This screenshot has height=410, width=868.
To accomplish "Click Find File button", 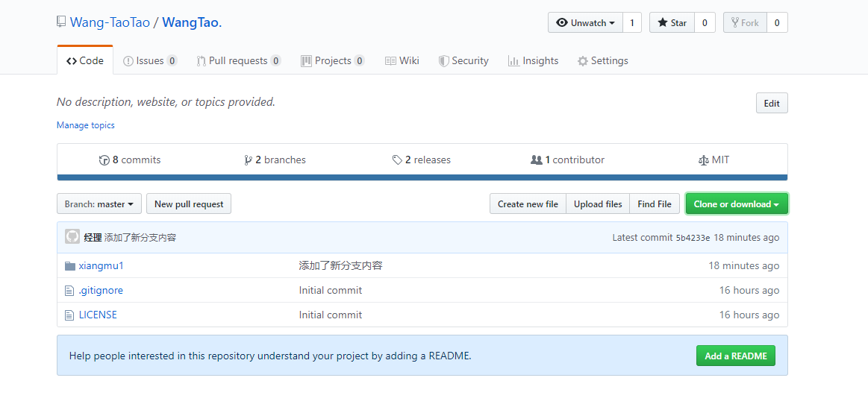I will click(x=655, y=204).
